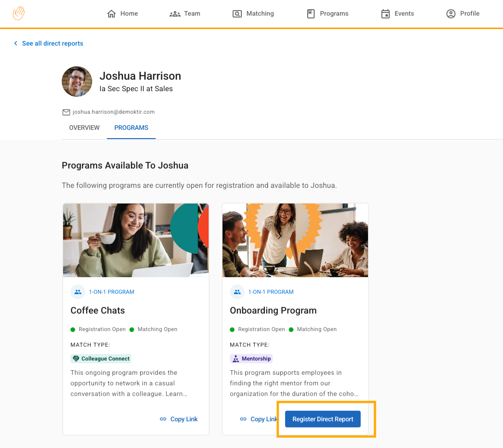Click the Coffee Chats card image
The width and height of the screenshot is (503, 448).
point(136,240)
